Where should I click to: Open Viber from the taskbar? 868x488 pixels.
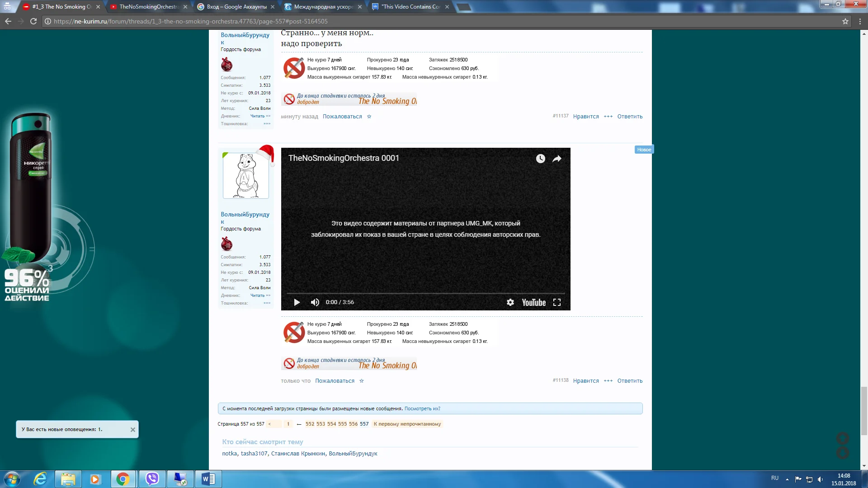152,479
